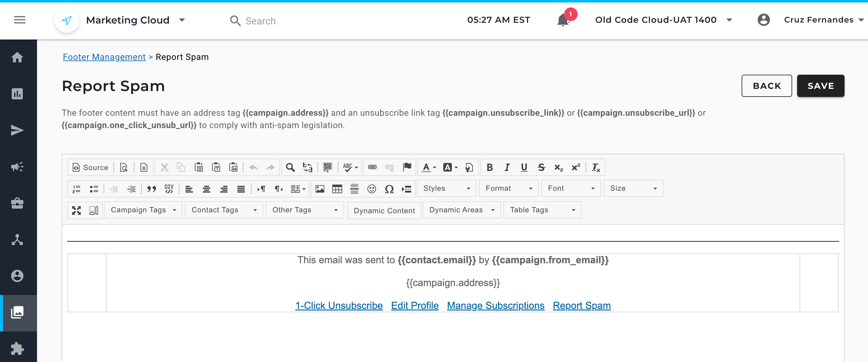
Task: Insert a special character using the Omega icon
Action: pos(389,189)
